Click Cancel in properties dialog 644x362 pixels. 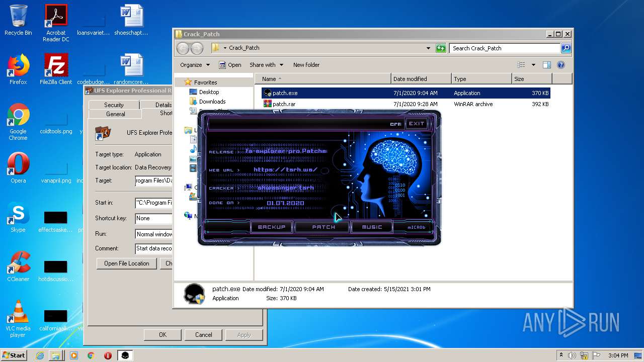[203, 335]
